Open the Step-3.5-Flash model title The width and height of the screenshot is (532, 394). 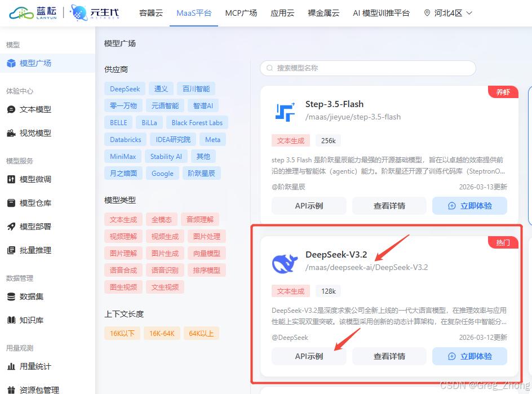click(x=335, y=104)
